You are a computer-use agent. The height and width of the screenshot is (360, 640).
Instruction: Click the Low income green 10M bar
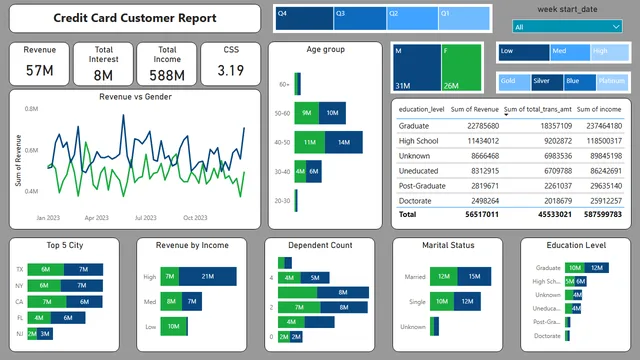(174, 326)
